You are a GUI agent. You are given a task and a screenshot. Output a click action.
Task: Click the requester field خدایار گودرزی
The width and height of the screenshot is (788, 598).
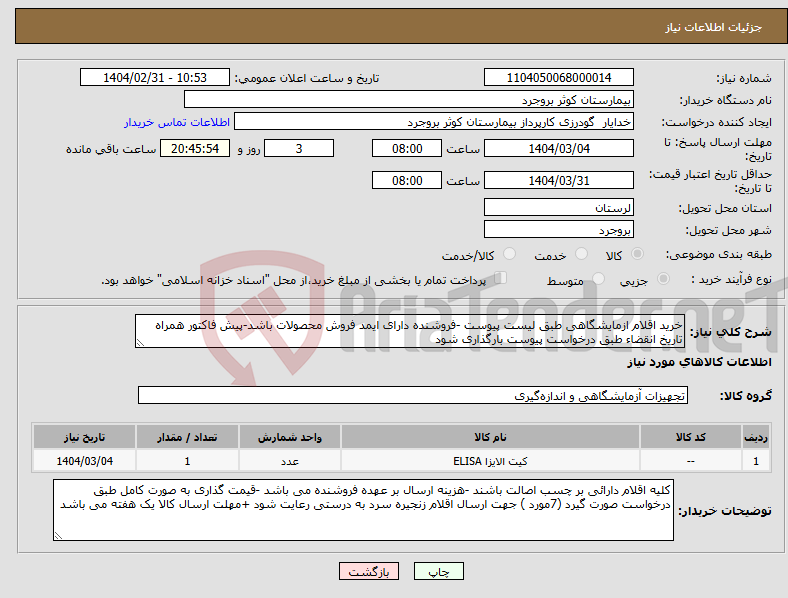click(x=434, y=122)
